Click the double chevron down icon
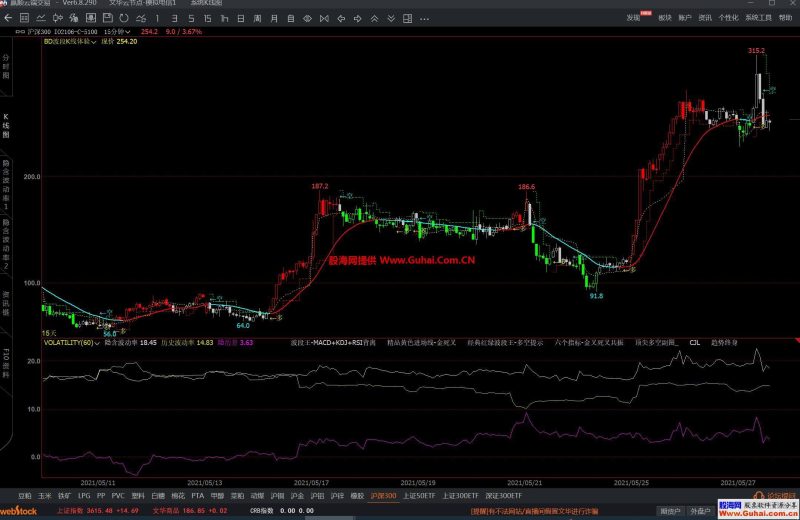The image size is (800, 520). pyautogui.click(x=391, y=19)
